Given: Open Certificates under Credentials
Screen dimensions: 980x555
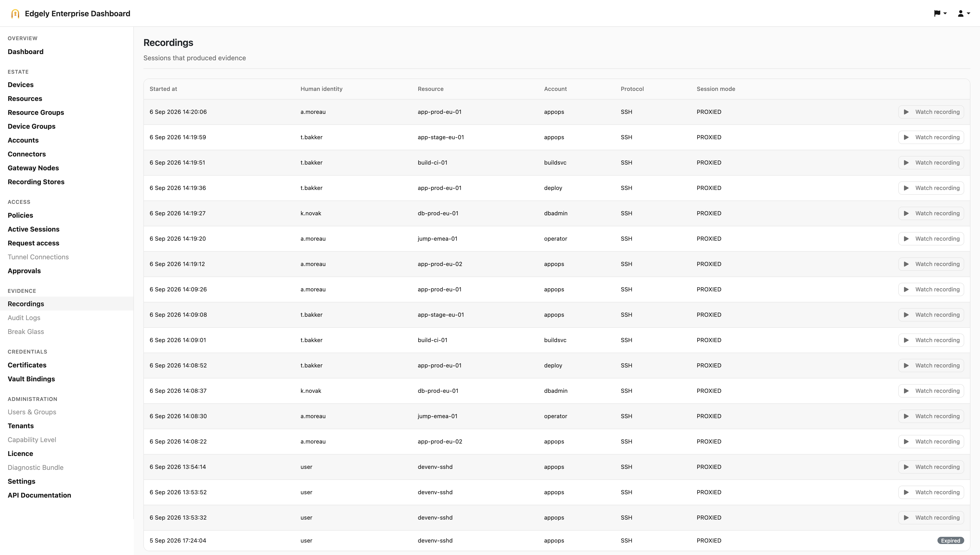Looking at the screenshot, I should tap(27, 365).
